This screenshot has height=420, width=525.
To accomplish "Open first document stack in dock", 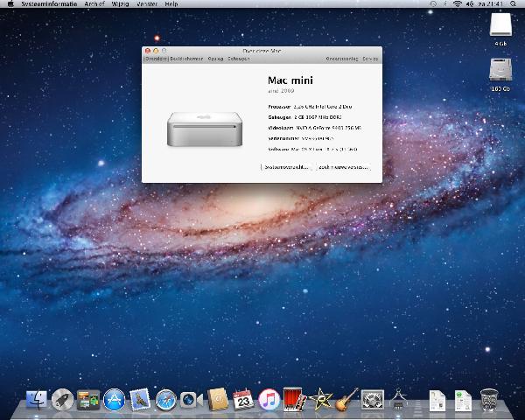I will (437, 400).
